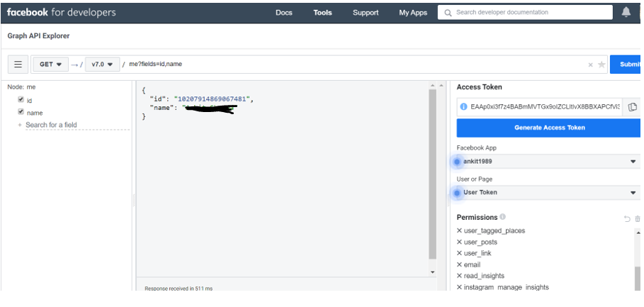The width and height of the screenshot is (644, 307).
Task: Open the GET method dropdown
Action: click(50, 65)
